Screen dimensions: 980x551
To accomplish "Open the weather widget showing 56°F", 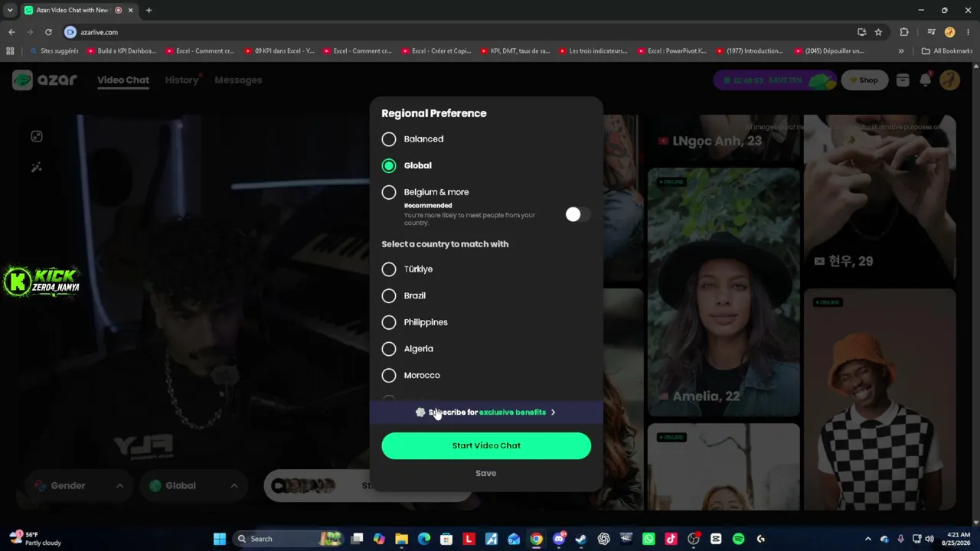I will coord(35,539).
